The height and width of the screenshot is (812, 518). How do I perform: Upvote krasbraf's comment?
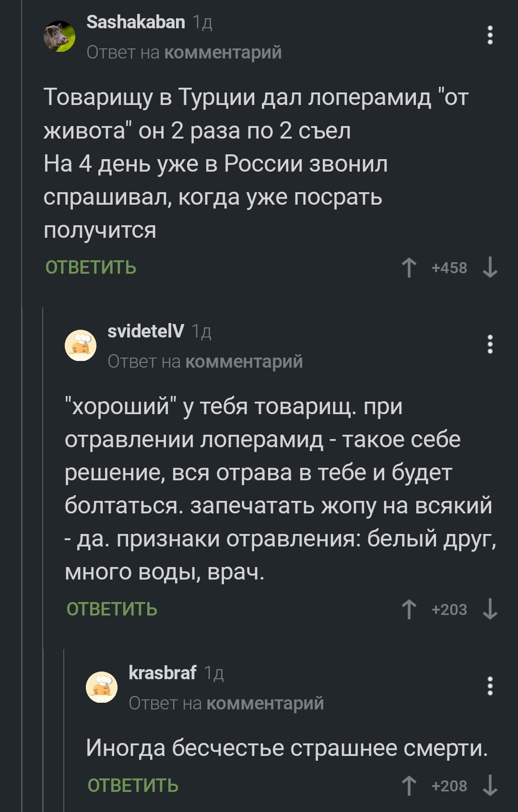tap(409, 786)
